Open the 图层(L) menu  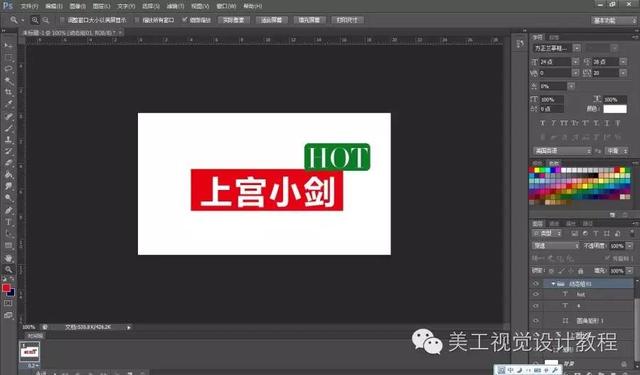pos(101,6)
